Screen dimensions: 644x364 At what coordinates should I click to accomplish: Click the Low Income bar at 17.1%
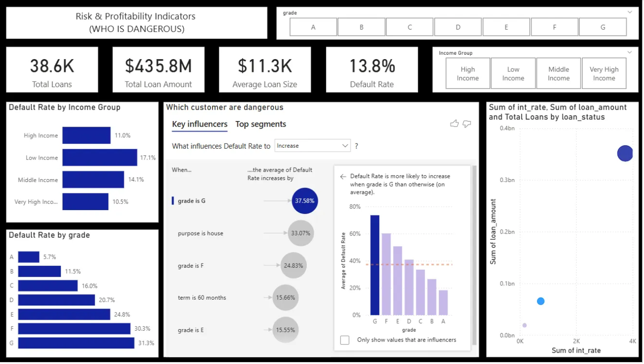click(100, 158)
